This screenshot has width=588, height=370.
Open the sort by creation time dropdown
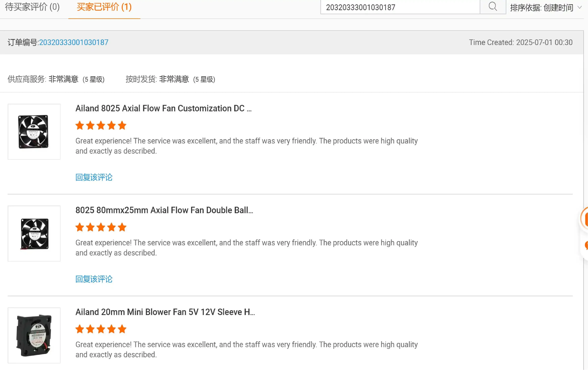(x=541, y=8)
